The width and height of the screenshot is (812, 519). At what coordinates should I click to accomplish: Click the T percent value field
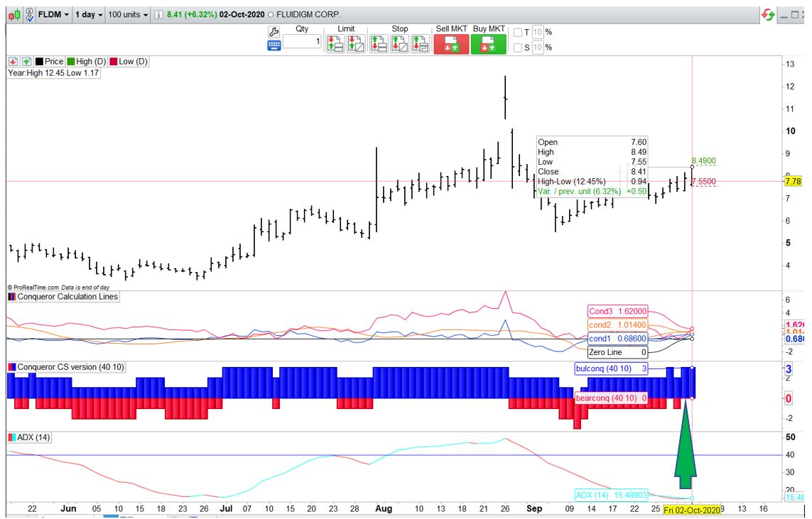click(x=538, y=32)
